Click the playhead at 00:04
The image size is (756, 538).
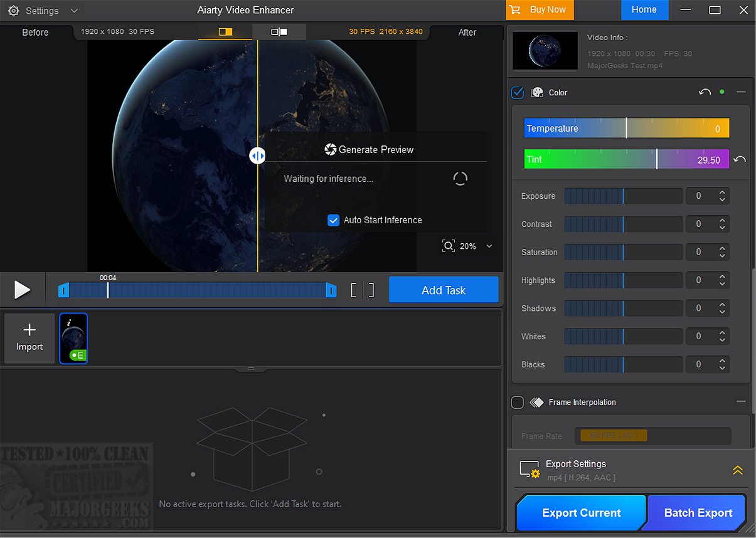click(x=108, y=290)
